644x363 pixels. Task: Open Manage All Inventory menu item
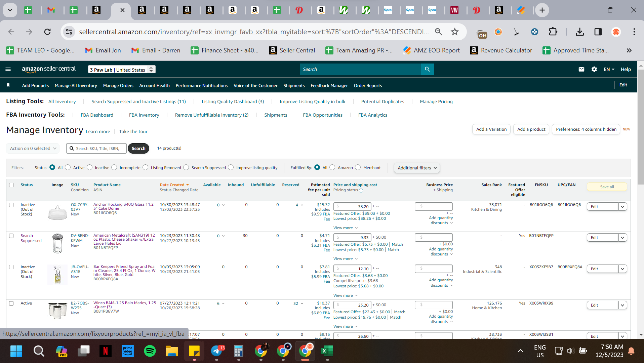tap(76, 85)
